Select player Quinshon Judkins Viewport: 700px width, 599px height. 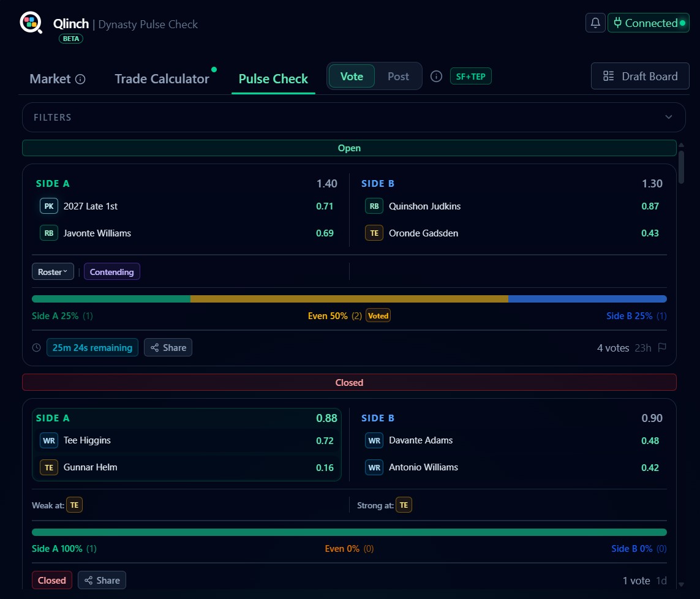click(424, 206)
